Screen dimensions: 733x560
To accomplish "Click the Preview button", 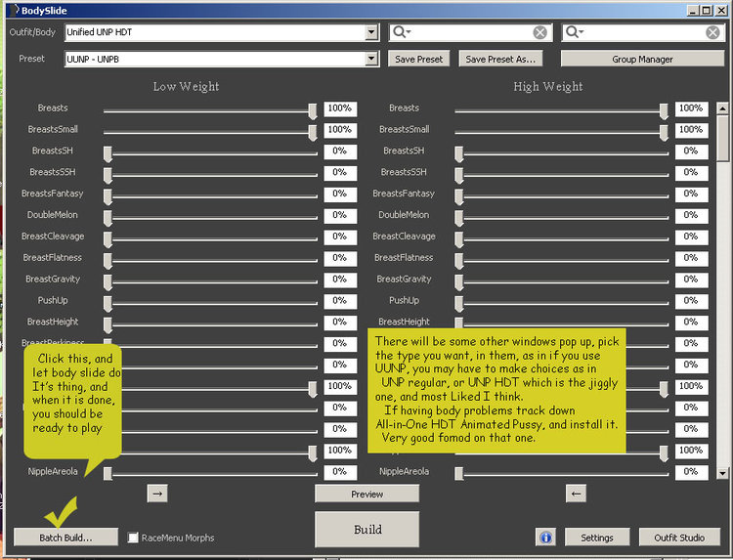I will (x=366, y=494).
